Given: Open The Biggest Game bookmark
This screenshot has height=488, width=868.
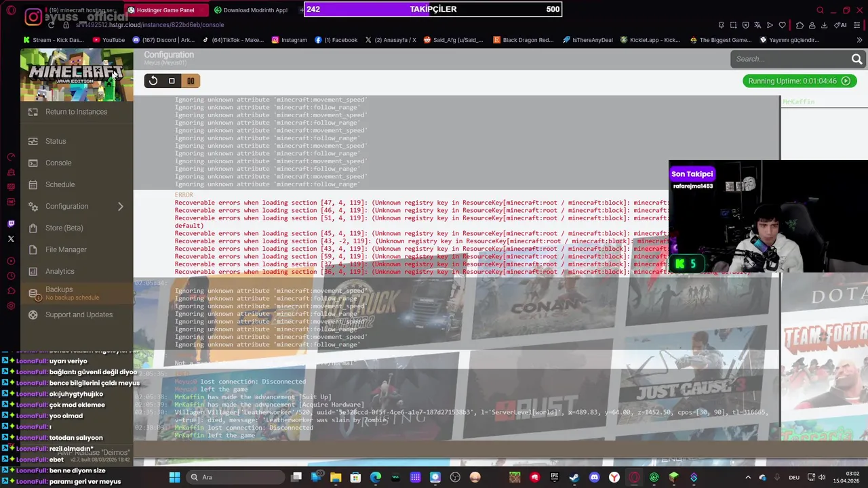Looking at the screenshot, I should click(x=720, y=40).
